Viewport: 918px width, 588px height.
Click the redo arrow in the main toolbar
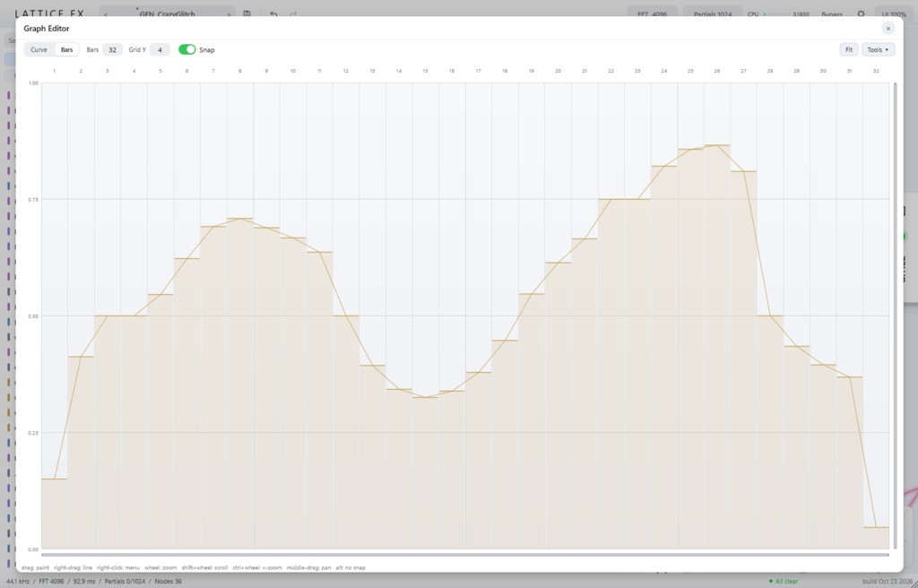tap(293, 13)
